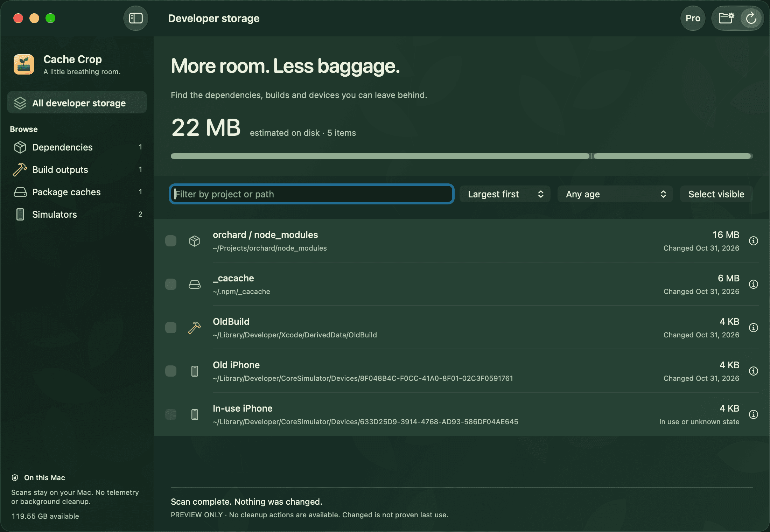Click the DerivedData/OldBuild path text

(295, 335)
